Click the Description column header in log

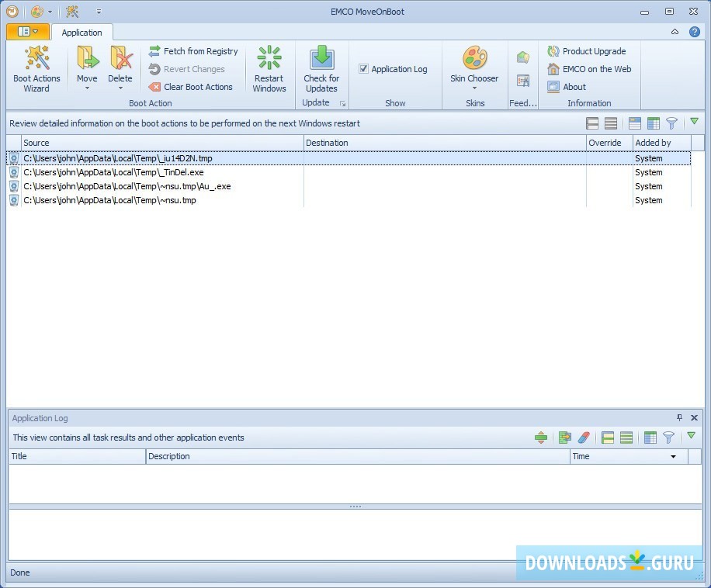[x=359, y=456]
